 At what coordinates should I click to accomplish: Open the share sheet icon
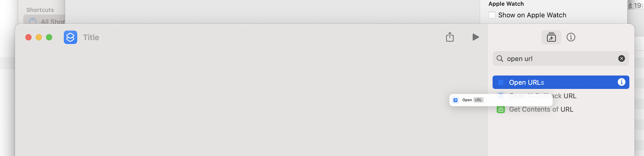point(450,37)
